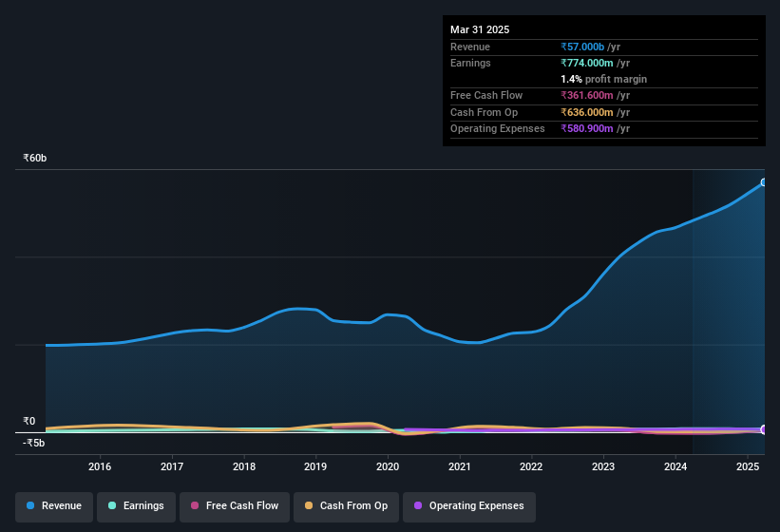Click the 2025 x-axis label
Viewport: 780px width, 532px height.
[748, 466]
